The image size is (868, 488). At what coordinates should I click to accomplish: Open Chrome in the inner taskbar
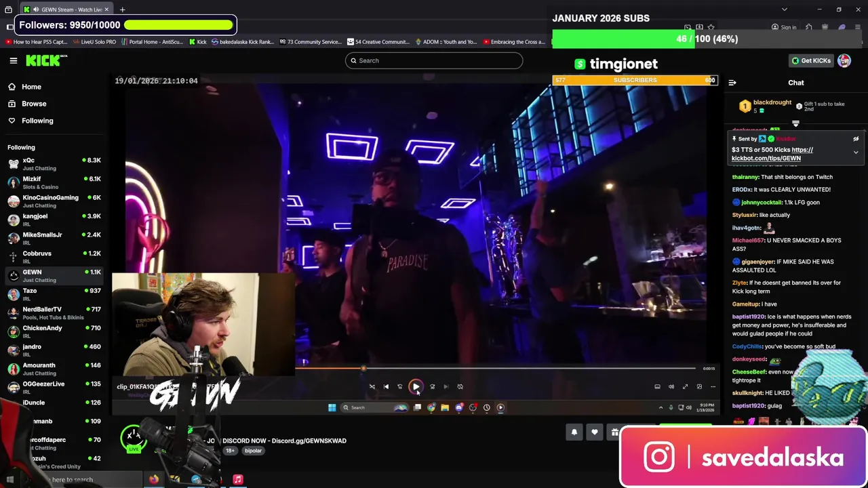coord(431,407)
